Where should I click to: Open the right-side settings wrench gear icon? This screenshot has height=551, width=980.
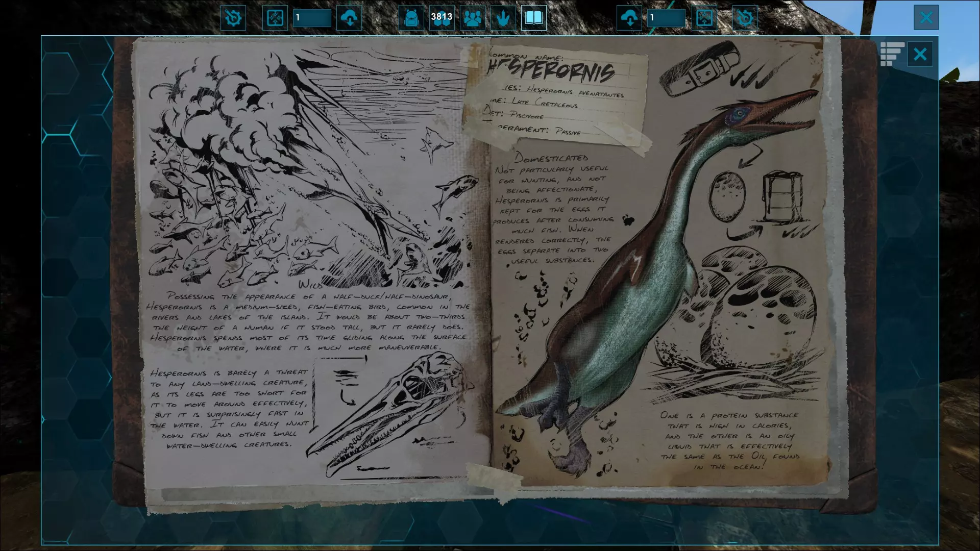click(x=745, y=18)
